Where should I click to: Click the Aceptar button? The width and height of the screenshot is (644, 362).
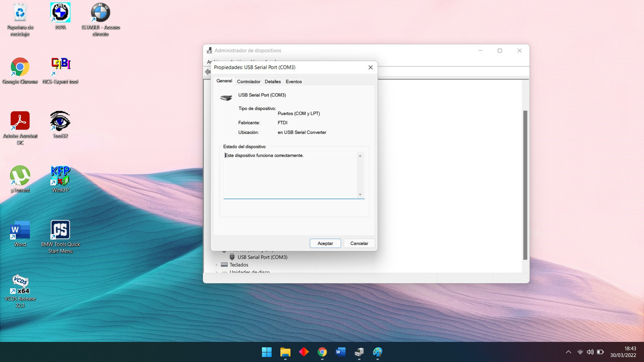point(326,243)
